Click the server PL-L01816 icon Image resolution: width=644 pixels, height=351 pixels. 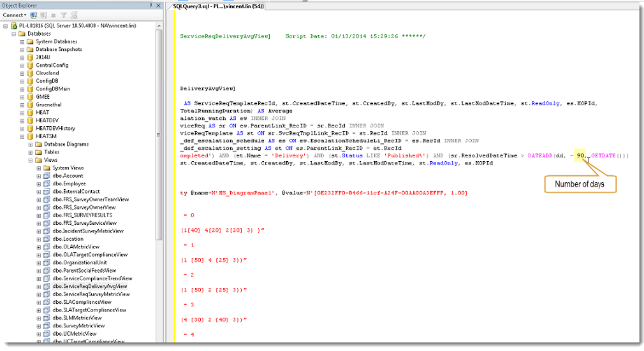[13, 26]
